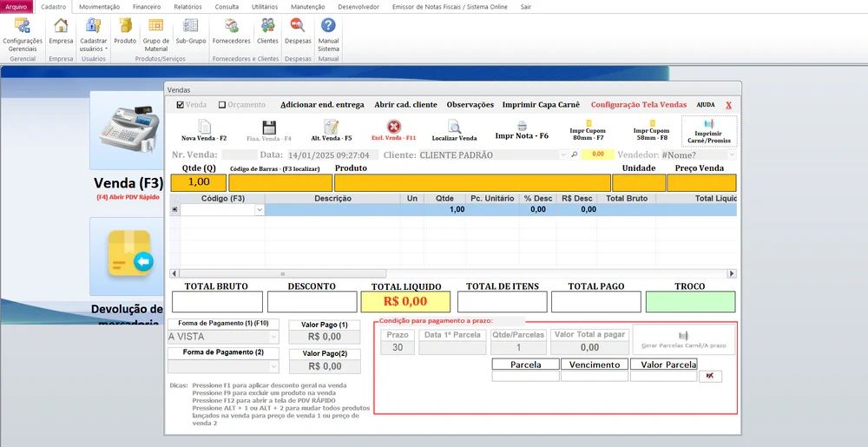Open the Financeiro menu tab
Image resolution: width=868 pixels, height=447 pixels.
click(141, 6)
